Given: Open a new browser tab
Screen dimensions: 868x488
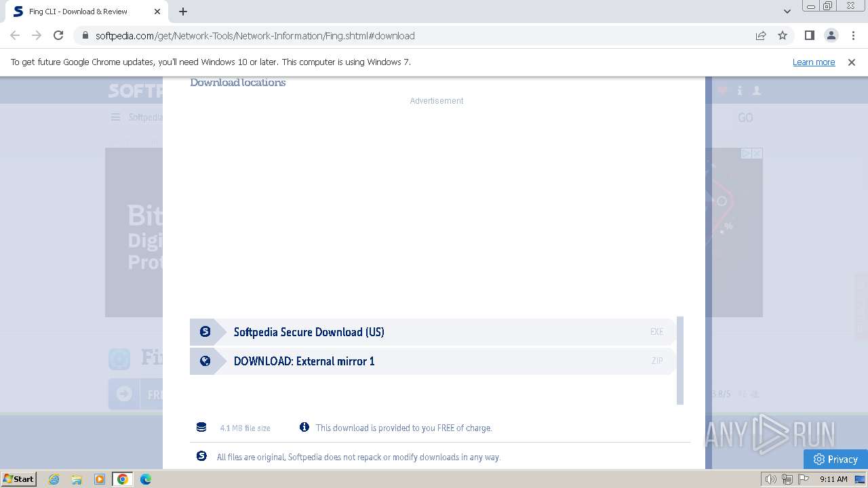Looking at the screenshot, I should coord(183,12).
